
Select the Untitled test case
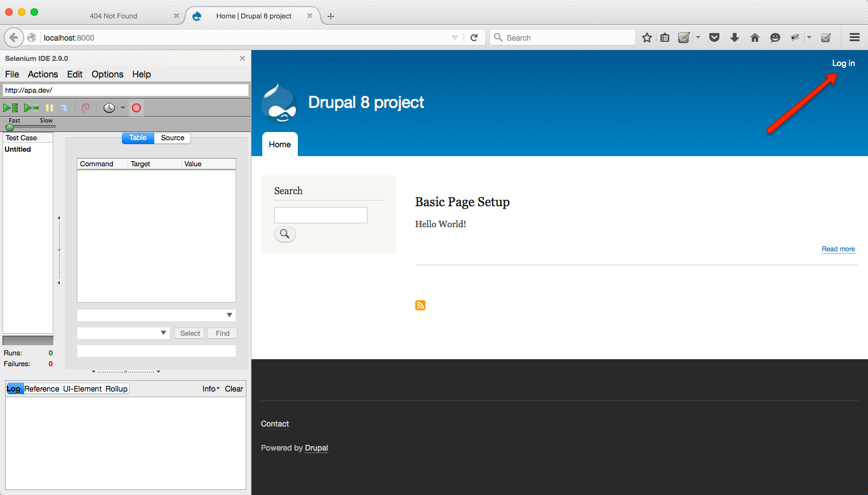[18, 150]
